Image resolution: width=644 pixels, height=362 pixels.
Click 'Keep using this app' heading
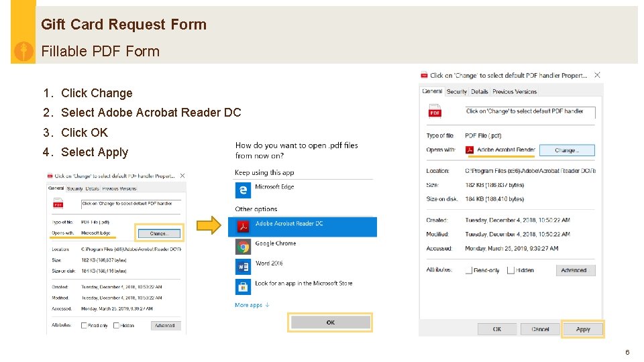(x=264, y=173)
